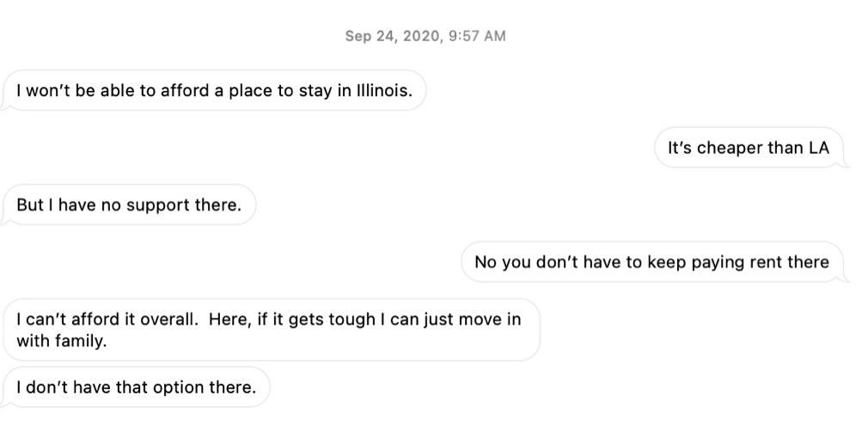Select the message about affording a place in Illinois
Viewport: 868px width, 438px height.
pos(214,91)
